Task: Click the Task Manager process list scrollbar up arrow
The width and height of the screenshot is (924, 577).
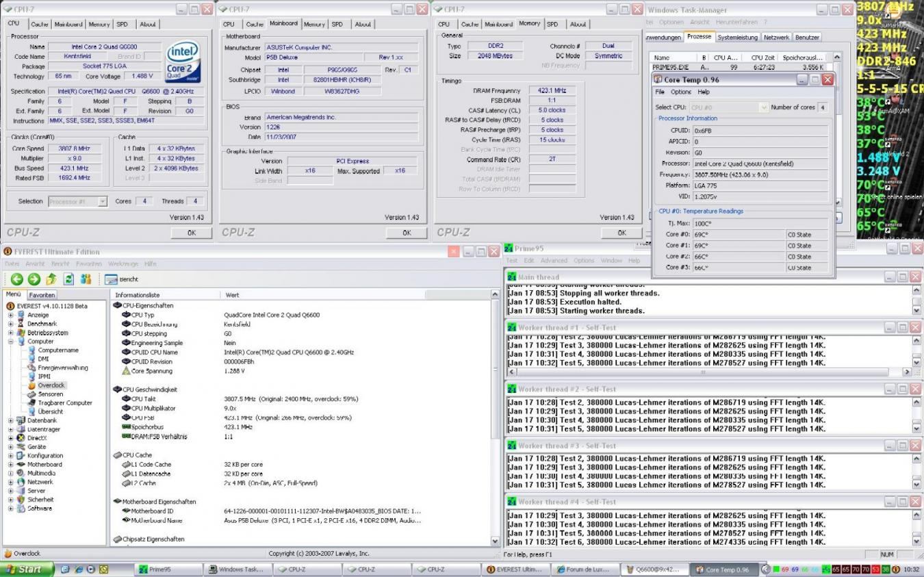Action: (837, 57)
